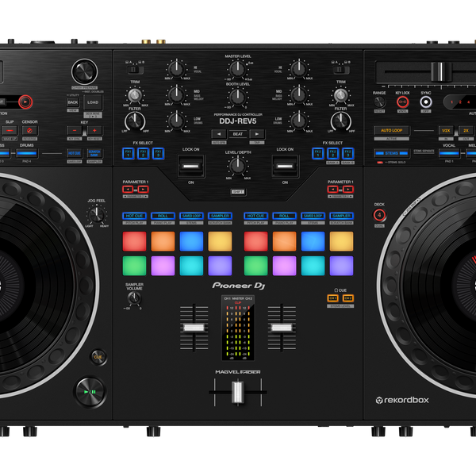Click the LEVEL/DEPTH knob

(x=238, y=166)
